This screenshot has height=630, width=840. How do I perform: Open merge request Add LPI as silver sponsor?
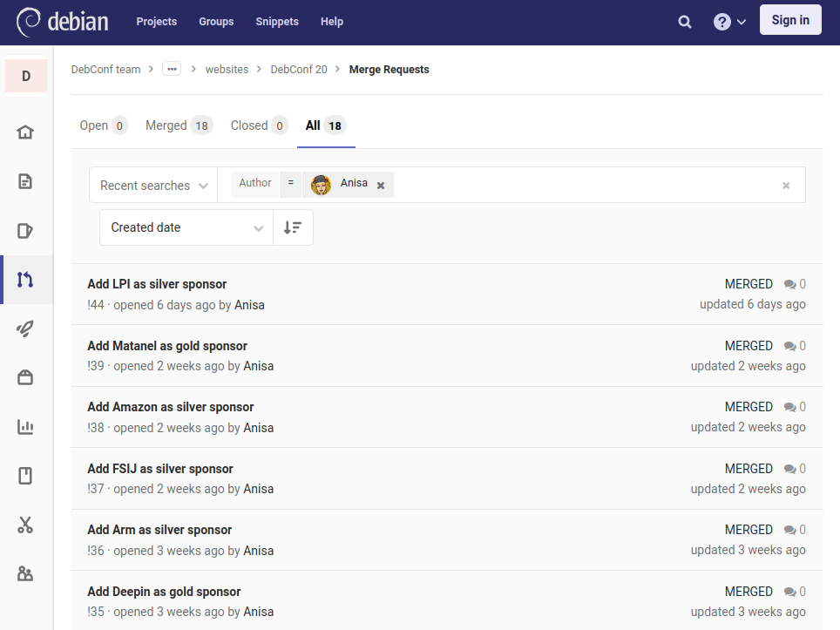tap(156, 284)
